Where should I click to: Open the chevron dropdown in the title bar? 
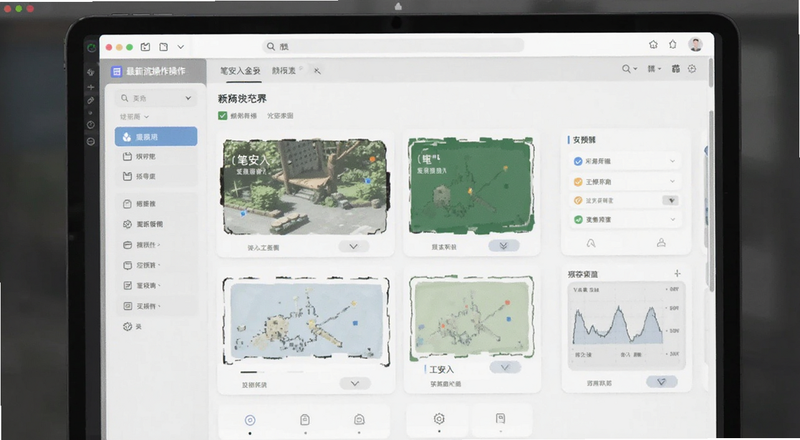click(x=181, y=47)
